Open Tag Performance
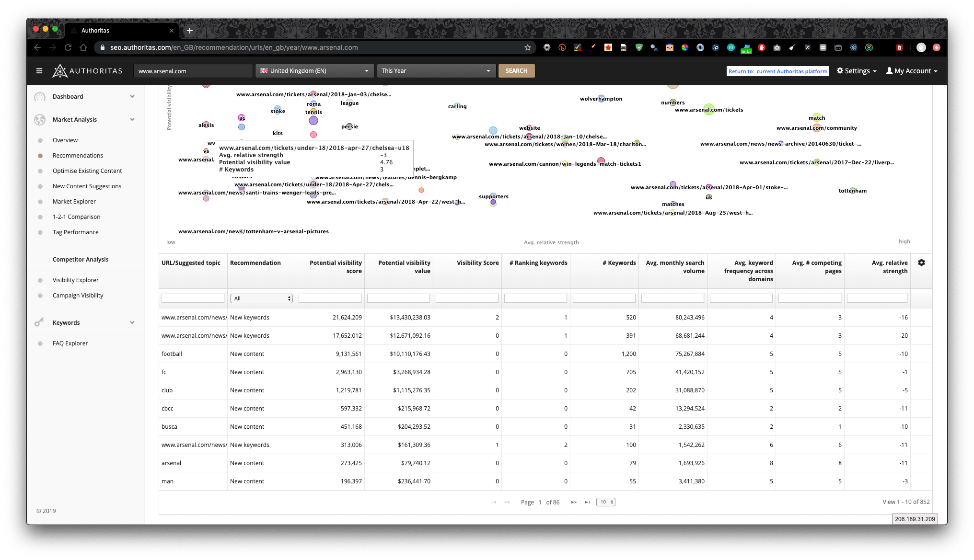Image resolution: width=974 pixels, height=560 pixels. (x=76, y=232)
